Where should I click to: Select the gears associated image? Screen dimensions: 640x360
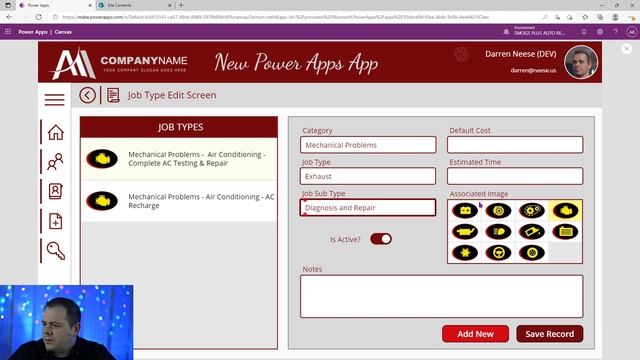pyautogui.click(x=532, y=211)
